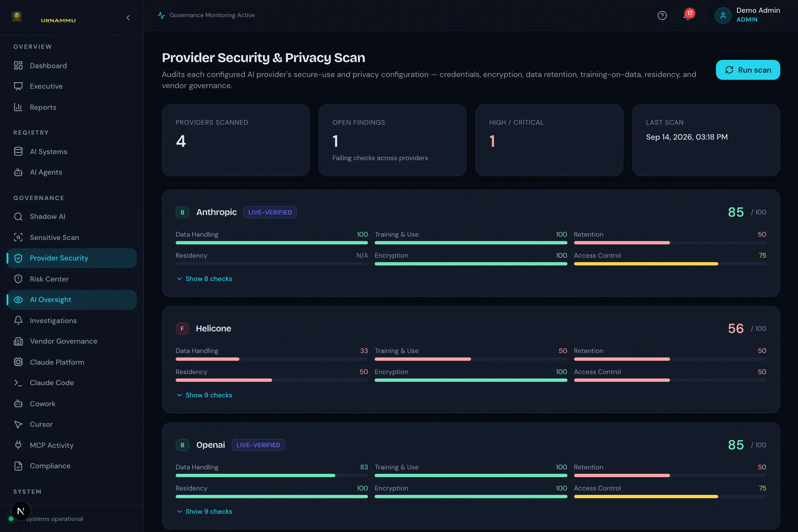Click the Urnammu logo icon
Screen dimensions: 798x532
17,16
